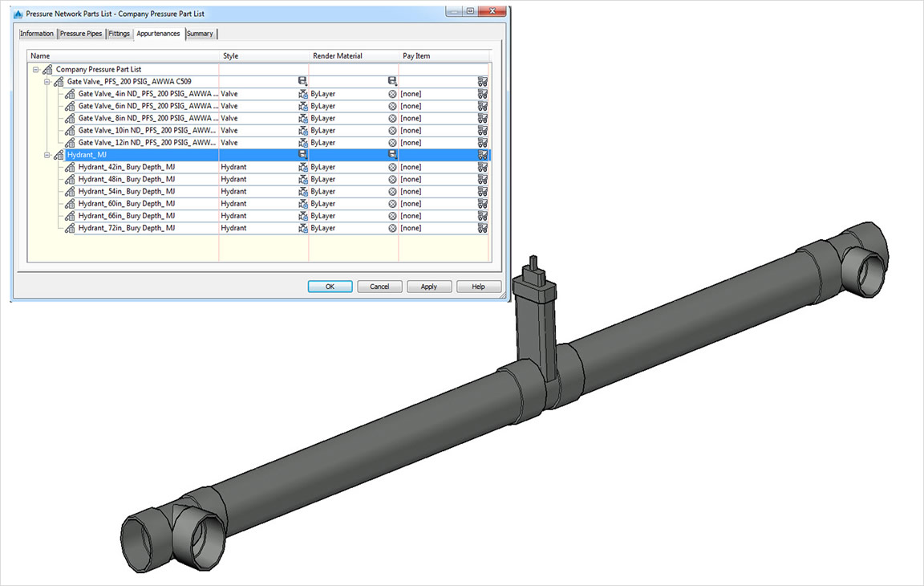Image resolution: width=924 pixels, height=586 pixels.
Task: Click Hydrant style cell for Hydrant 72in row
Action: [233, 228]
